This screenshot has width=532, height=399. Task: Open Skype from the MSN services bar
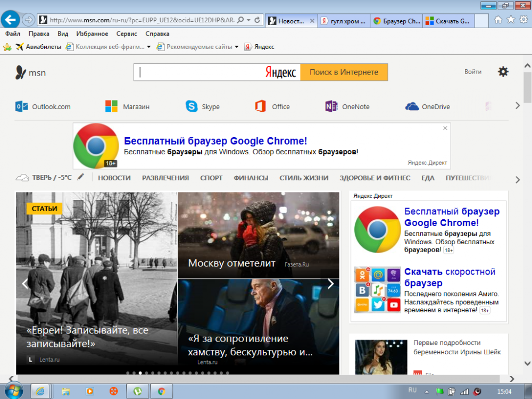pos(203,106)
